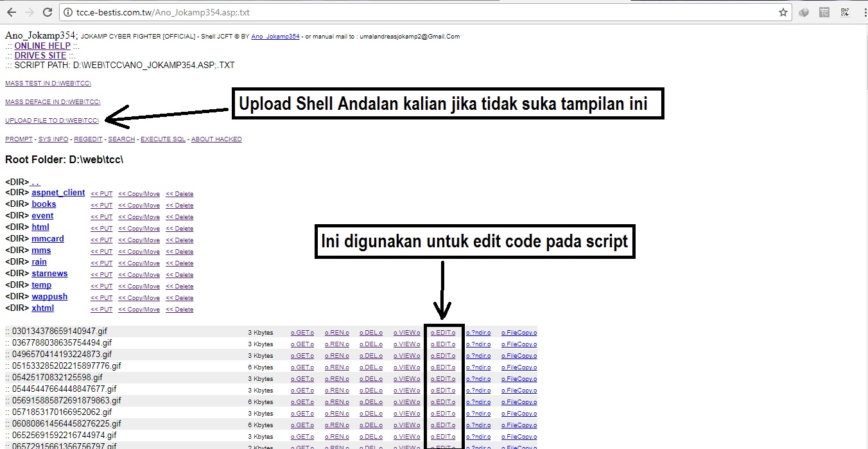Open Chrome's three-dot menu
Screen dimensions: 868x449
[x=862, y=12]
